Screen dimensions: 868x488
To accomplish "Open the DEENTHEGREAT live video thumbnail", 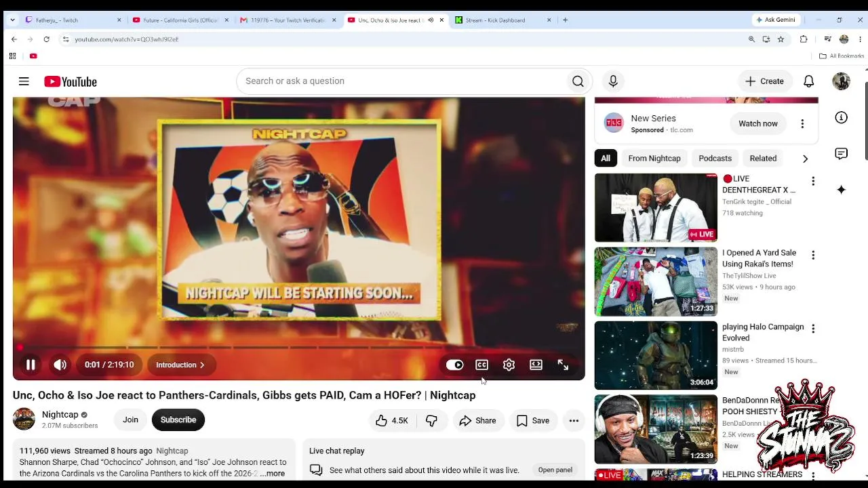I will pos(656,207).
